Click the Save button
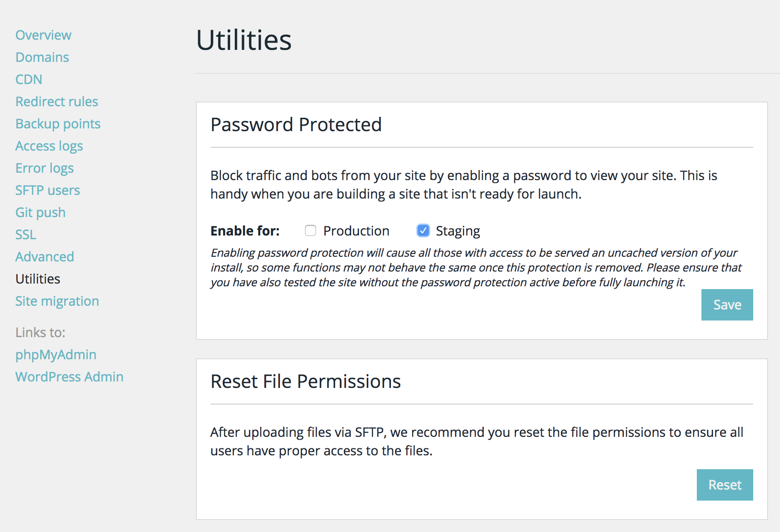 pos(727,305)
